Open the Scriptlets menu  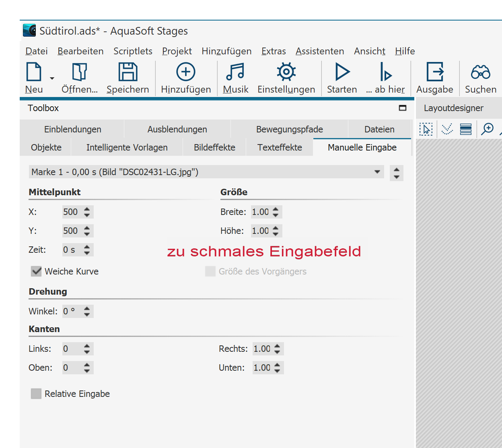[x=133, y=51]
